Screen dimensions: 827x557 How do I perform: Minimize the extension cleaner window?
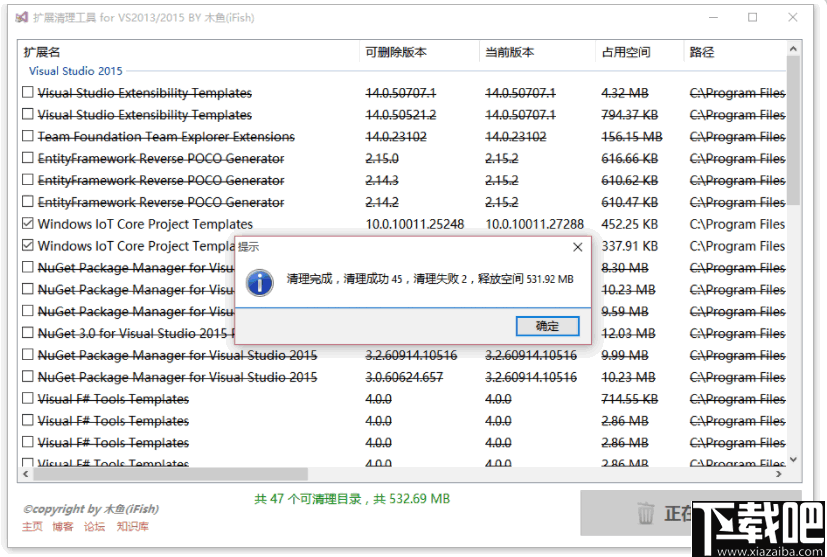point(713,17)
